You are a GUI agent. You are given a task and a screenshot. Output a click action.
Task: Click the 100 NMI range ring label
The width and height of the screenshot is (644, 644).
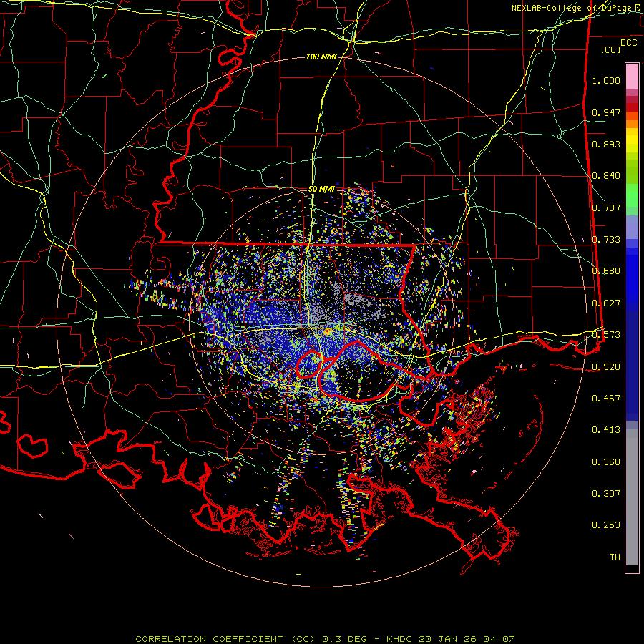click(321, 57)
